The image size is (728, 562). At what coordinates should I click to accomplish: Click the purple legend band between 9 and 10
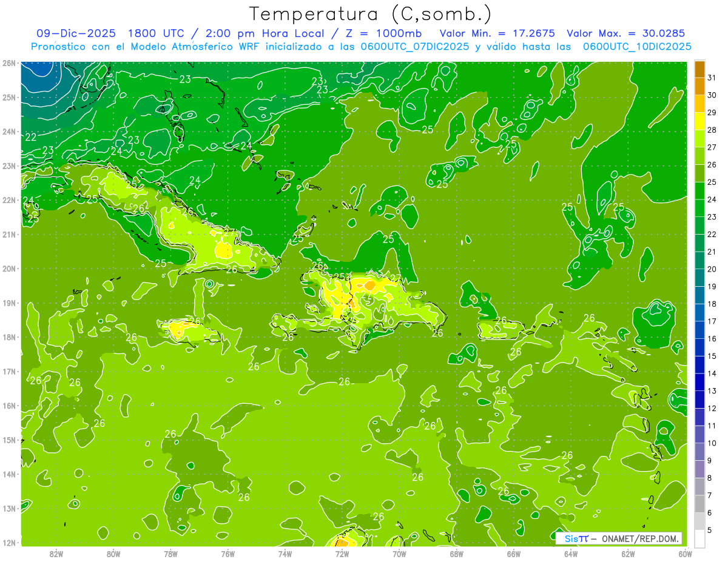tap(699, 452)
